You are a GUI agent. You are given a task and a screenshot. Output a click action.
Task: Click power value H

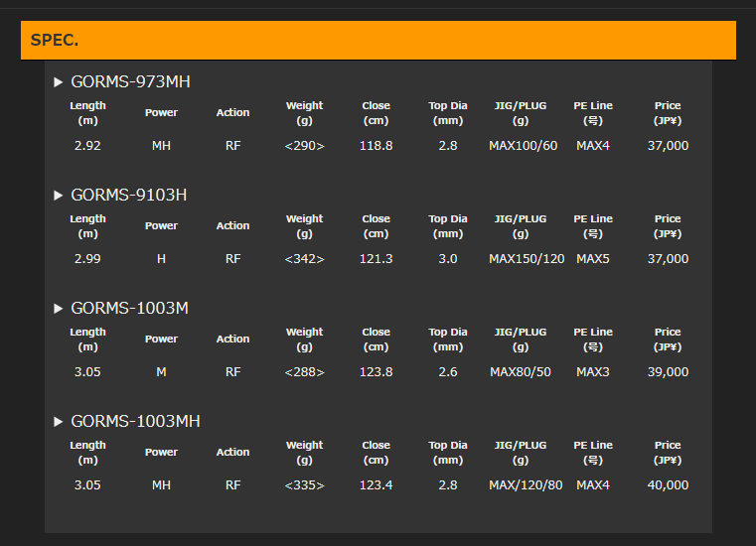161,259
